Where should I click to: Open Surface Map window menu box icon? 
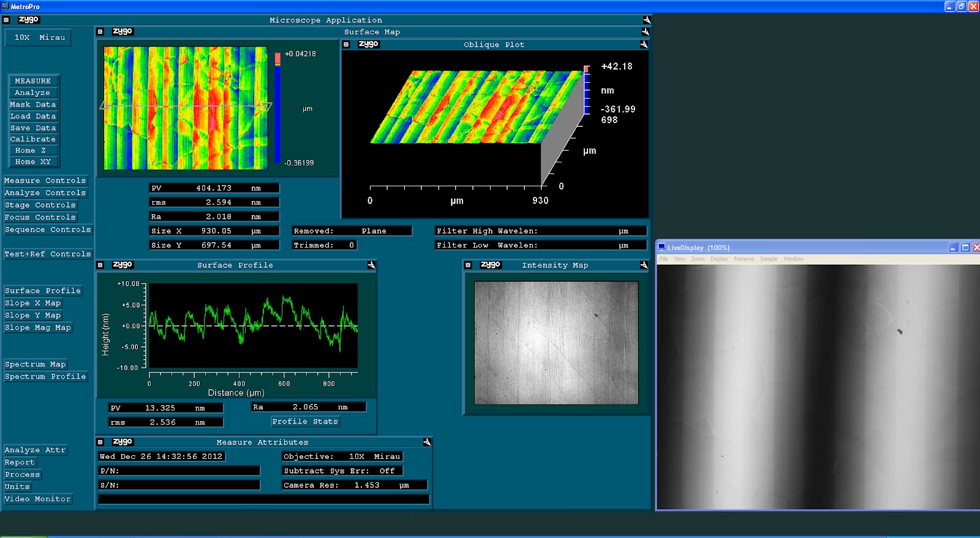click(x=100, y=31)
